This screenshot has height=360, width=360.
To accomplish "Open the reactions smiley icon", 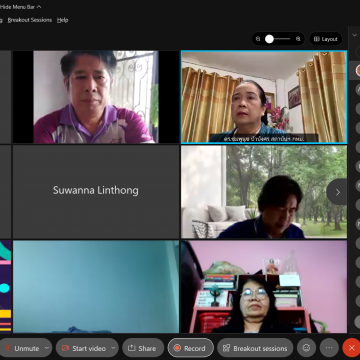I will click(306, 348).
